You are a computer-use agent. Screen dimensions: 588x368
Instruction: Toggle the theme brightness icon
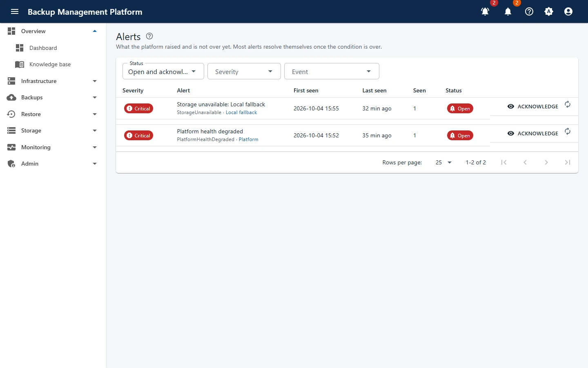(549, 11)
